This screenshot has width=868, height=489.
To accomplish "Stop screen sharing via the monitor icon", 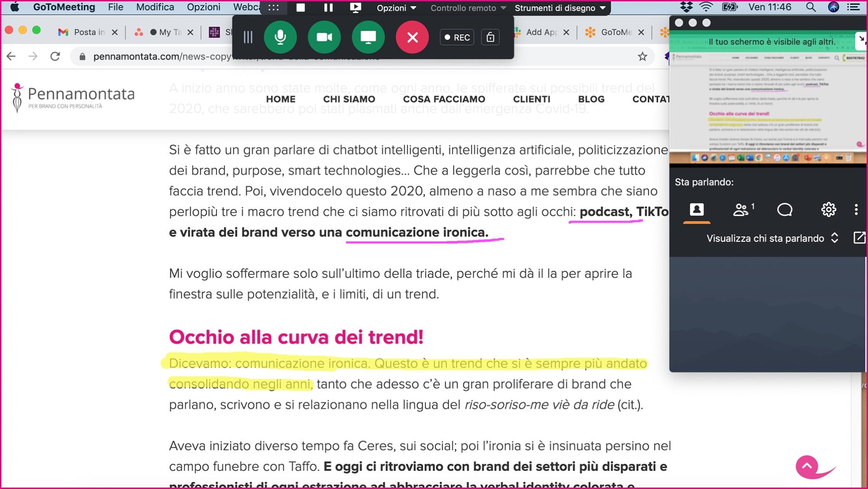I will pyautogui.click(x=368, y=37).
